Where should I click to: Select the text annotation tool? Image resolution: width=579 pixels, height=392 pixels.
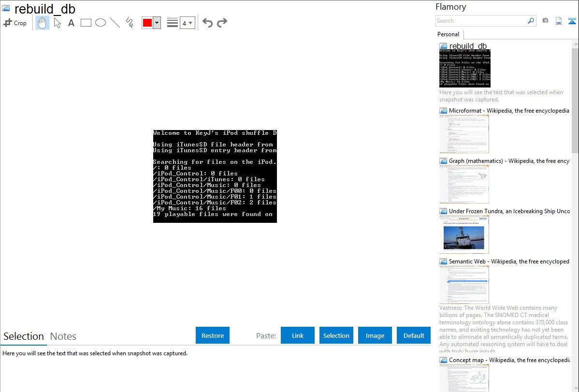[x=71, y=23]
